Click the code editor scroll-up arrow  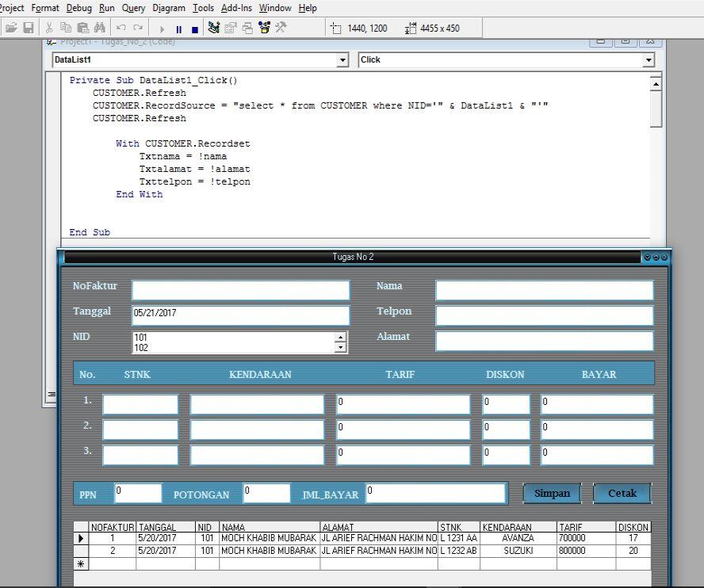pos(656,84)
